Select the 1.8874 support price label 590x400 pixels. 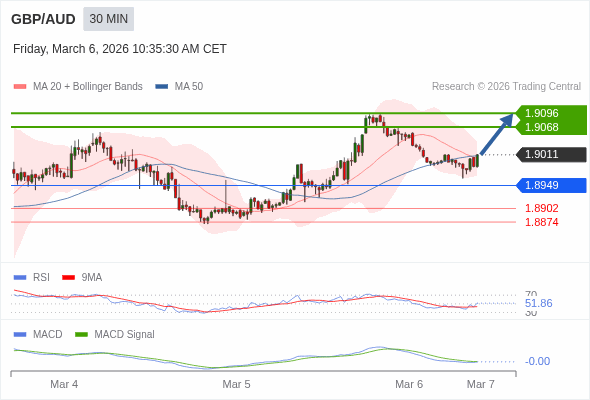[x=541, y=222]
